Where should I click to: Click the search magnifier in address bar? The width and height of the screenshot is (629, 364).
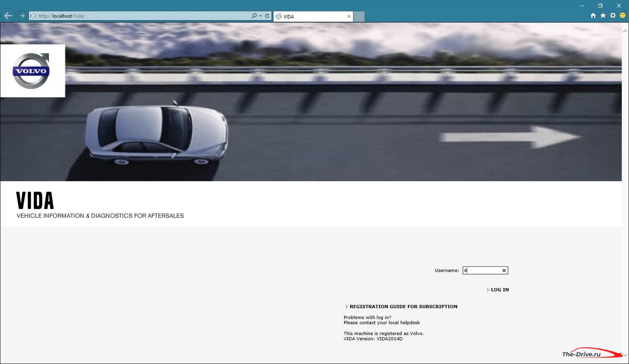click(x=254, y=16)
